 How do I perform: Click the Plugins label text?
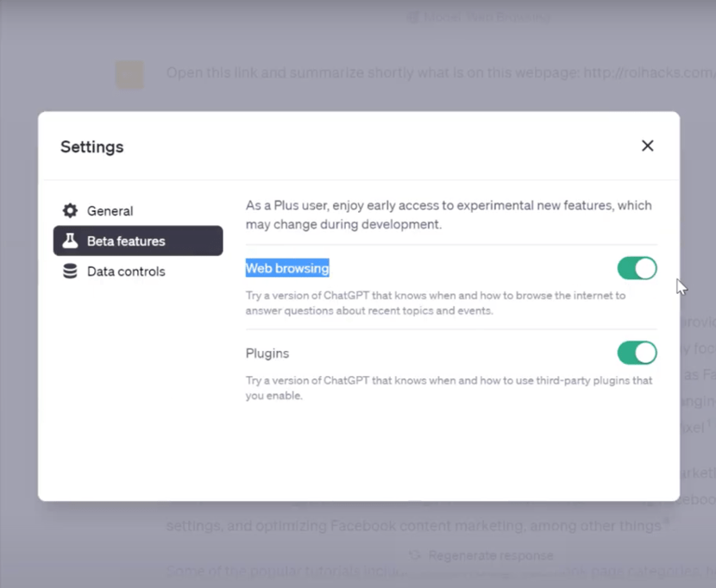coord(267,353)
